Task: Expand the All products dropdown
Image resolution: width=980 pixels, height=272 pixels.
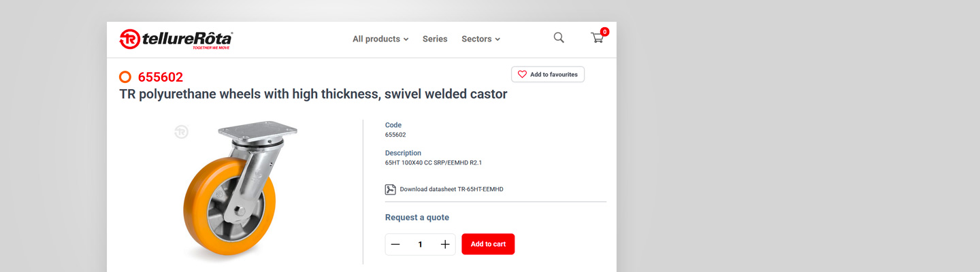Action: pyautogui.click(x=380, y=39)
